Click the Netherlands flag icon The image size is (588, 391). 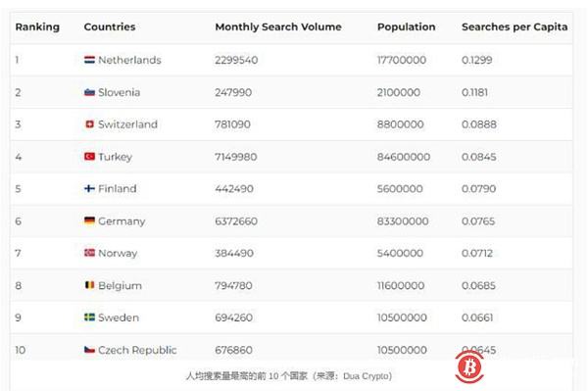point(89,60)
